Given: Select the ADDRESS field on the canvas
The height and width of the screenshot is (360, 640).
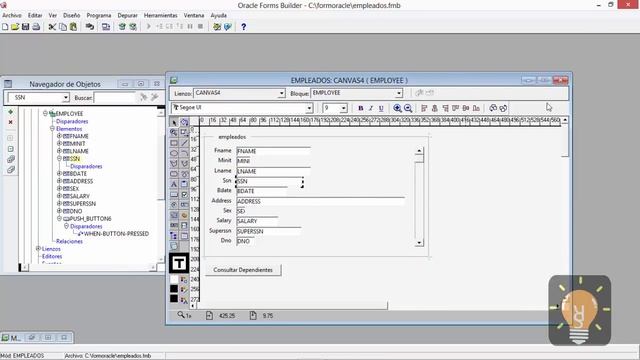Looking at the screenshot, I should point(320,201).
